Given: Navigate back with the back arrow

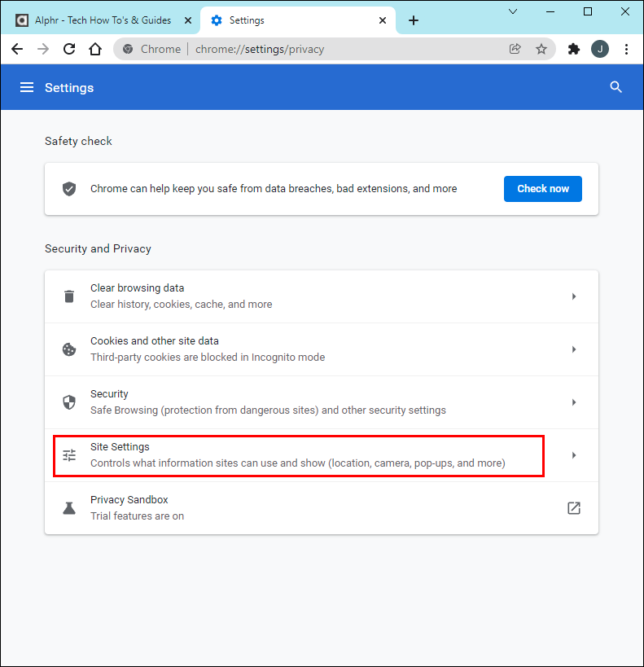Looking at the screenshot, I should (x=17, y=49).
